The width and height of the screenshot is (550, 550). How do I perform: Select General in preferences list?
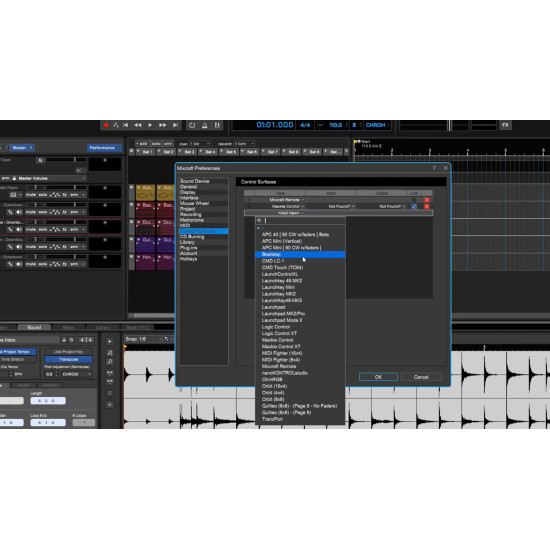click(x=188, y=187)
